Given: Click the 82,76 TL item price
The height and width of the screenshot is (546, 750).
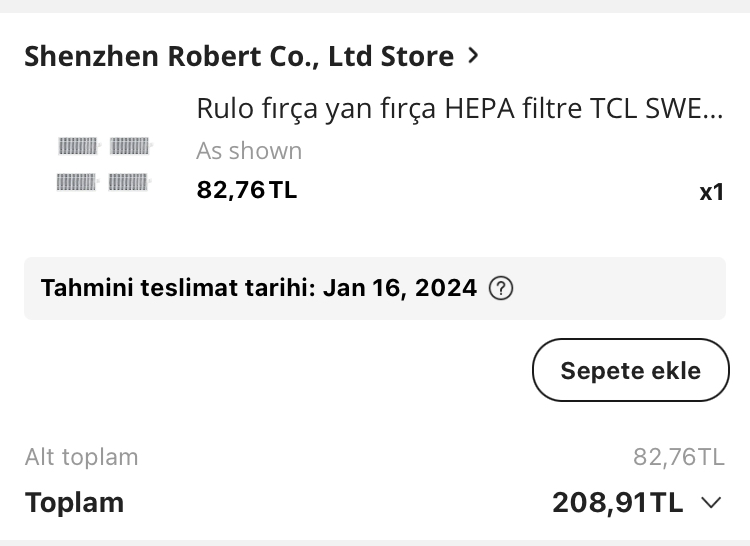Looking at the screenshot, I should point(247,190).
